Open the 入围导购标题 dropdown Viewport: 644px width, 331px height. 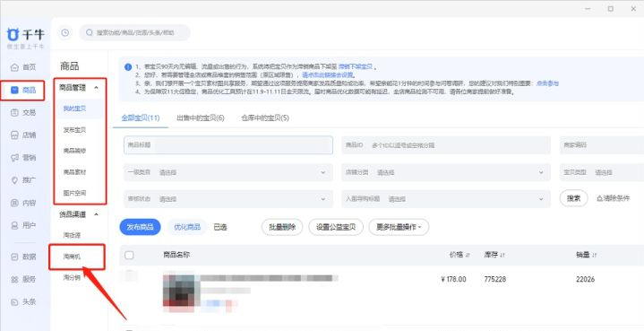click(446, 199)
